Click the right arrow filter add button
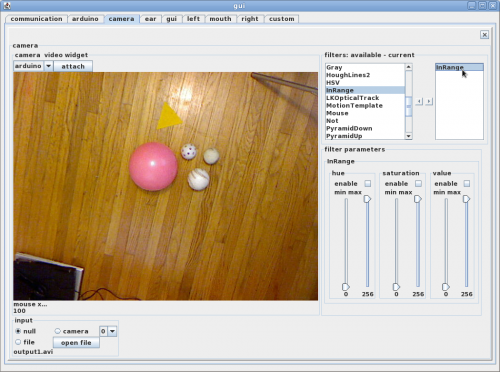500x372 pixels. pos(429,101)
